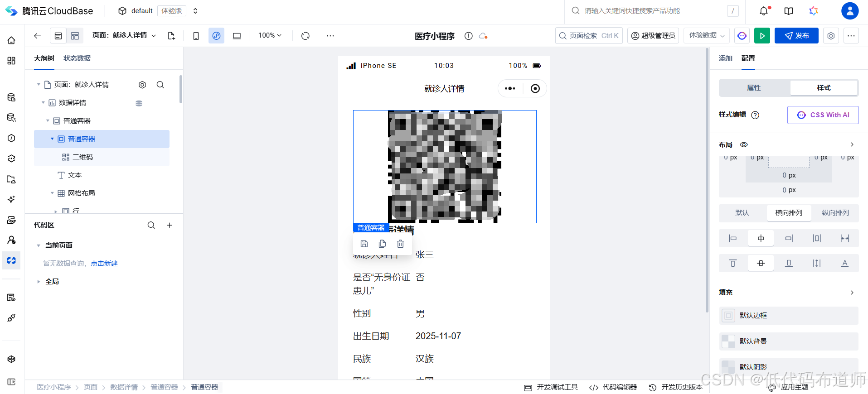
Task: Open 代码编辑器
Action: click(613, 387)
